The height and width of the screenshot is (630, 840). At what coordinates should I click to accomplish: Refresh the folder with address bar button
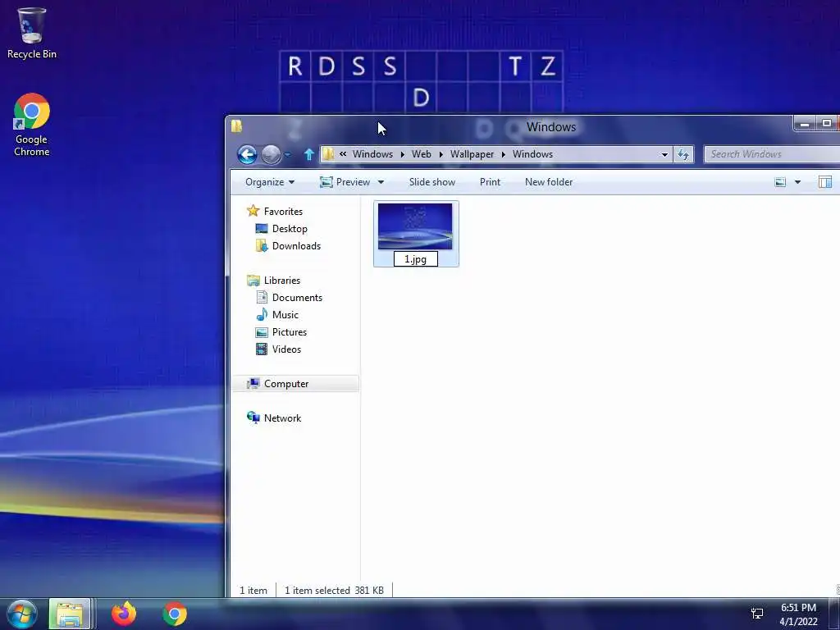(x=683, y=154)
